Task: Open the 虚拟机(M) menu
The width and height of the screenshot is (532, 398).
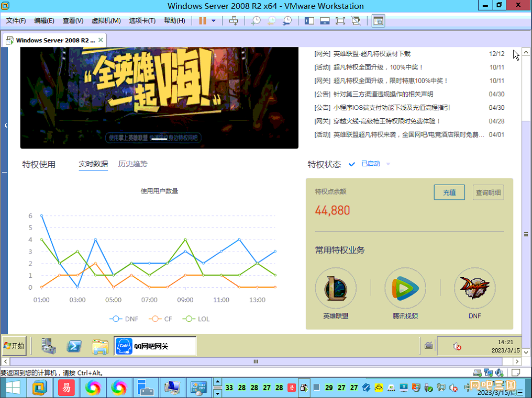Action: pyautogui.click(x=106, y=21)
